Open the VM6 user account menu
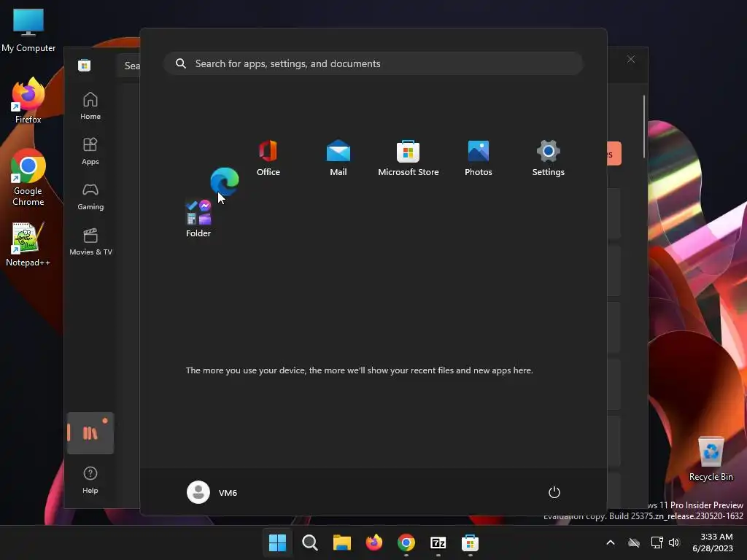The image size is (747, 560). 212,492
